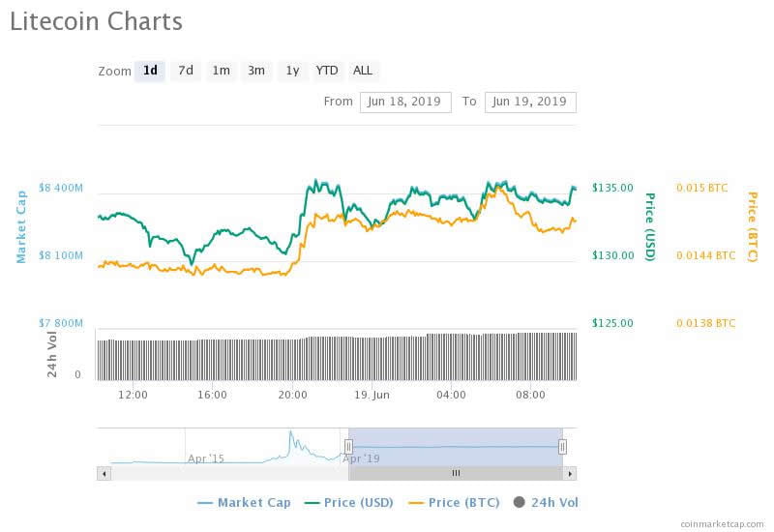Screen dimensions: 774x532
Task: Switch chart to YTD view
Action: 327,71
